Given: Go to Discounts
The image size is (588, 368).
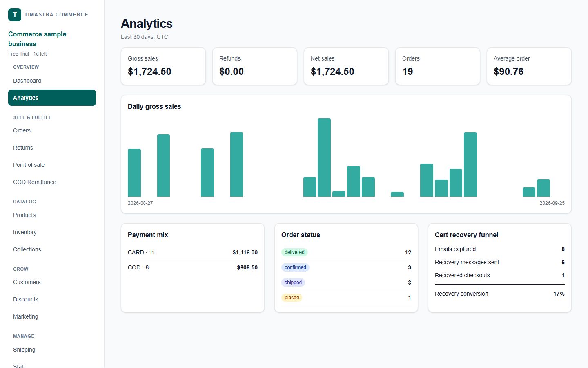Looking at the screenshot, I should 52,299.
